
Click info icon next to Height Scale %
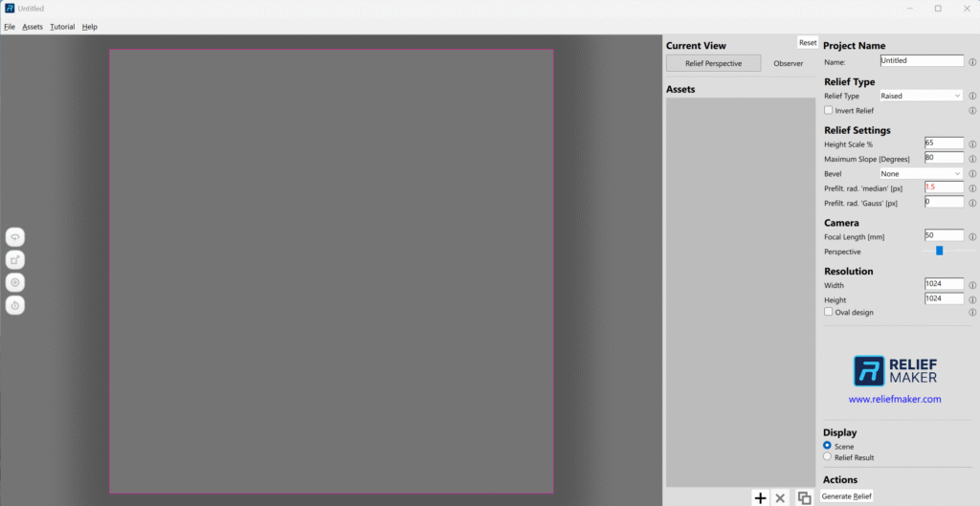(x=972, y=143)
